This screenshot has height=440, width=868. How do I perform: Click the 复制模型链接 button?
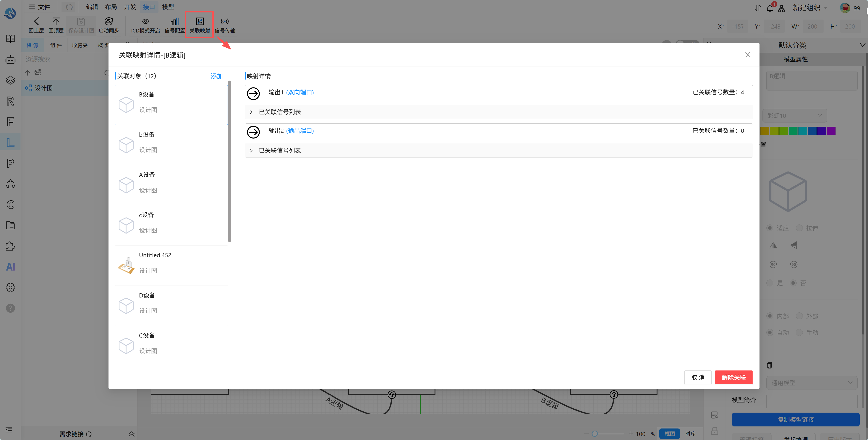pos(795,420)
